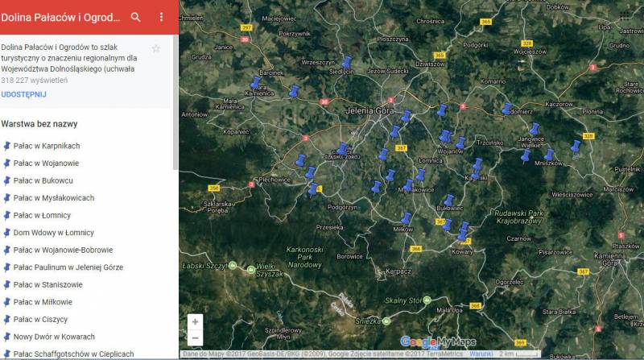
Task: Open the three-dot more options menu
Action: tap(161, 17)
